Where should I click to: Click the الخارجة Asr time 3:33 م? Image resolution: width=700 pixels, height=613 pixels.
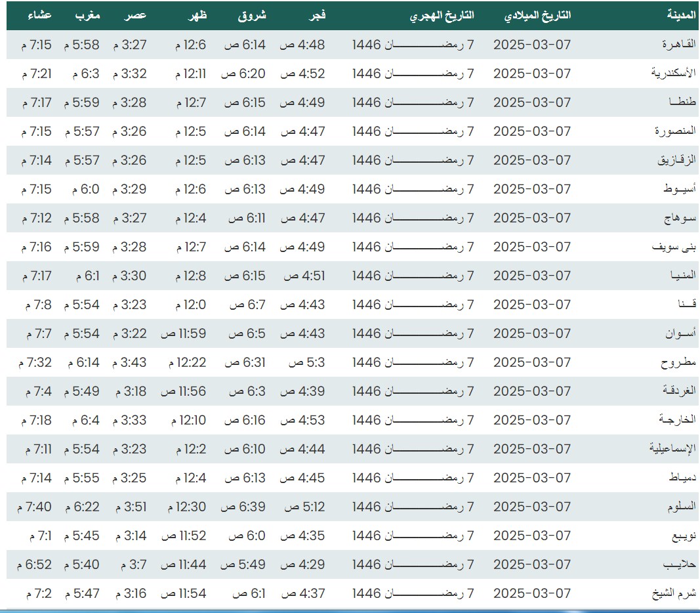[x=129, y=420]
